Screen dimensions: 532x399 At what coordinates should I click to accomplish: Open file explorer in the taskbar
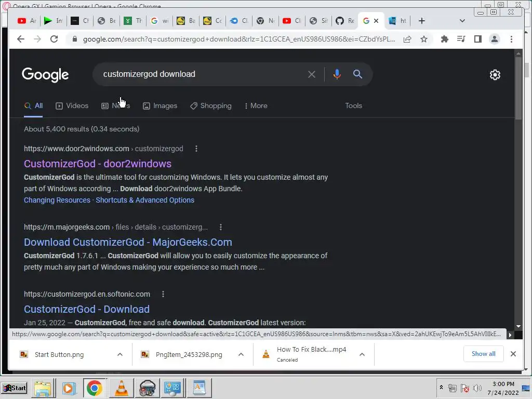(x=43, y=388)
